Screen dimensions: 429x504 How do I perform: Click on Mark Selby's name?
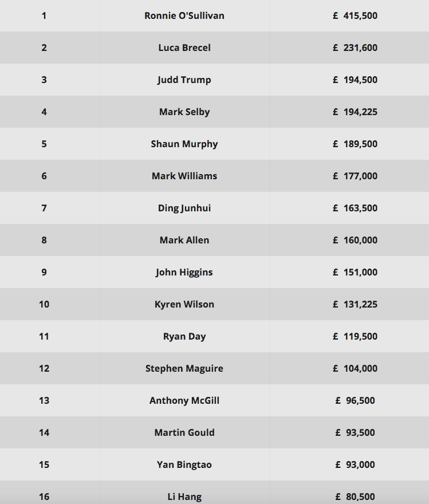pyautogui.click(x=184, y=112)
